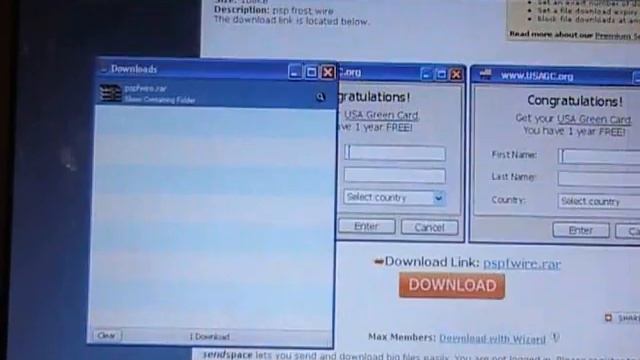The height and width of the screenshot is (360, 640).
Task: Minimize the Downloads window
Action: click(295, 72)
